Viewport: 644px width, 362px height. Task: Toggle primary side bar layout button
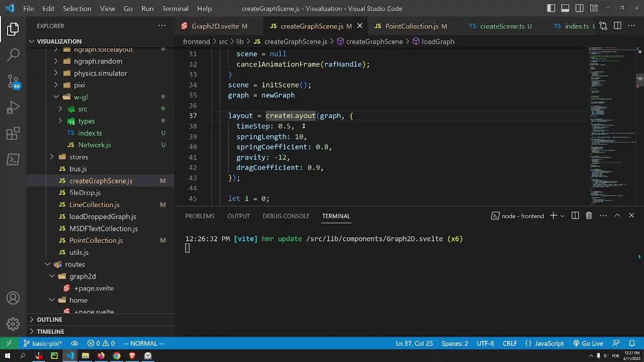click(x=551, y=8)
